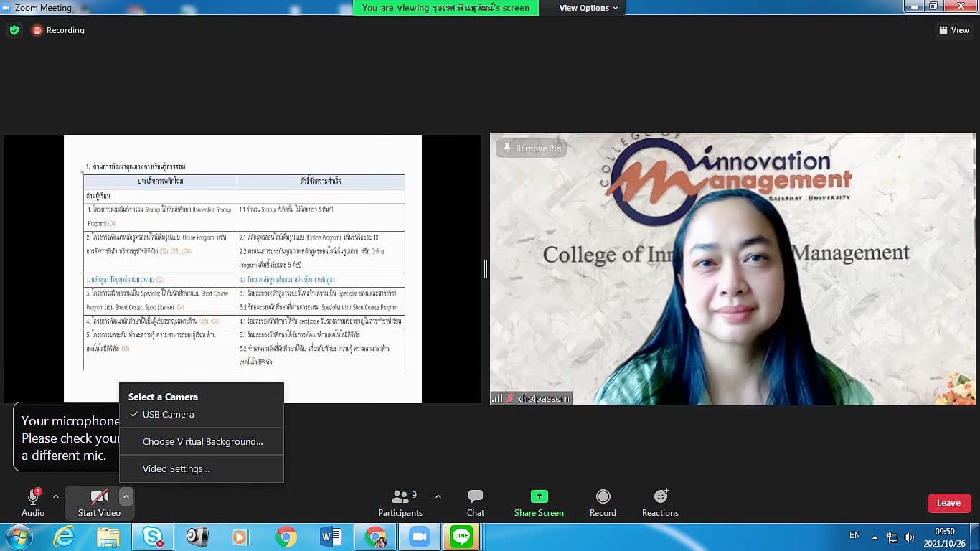The image size is (980, 551).
Task: Select USB Camera checked option
Action: (168, 414)
